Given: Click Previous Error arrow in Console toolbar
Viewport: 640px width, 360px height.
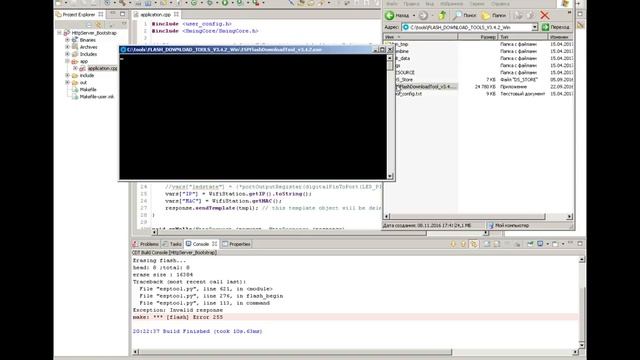Looking at the screenshot, I should click(x=463, y=244).
